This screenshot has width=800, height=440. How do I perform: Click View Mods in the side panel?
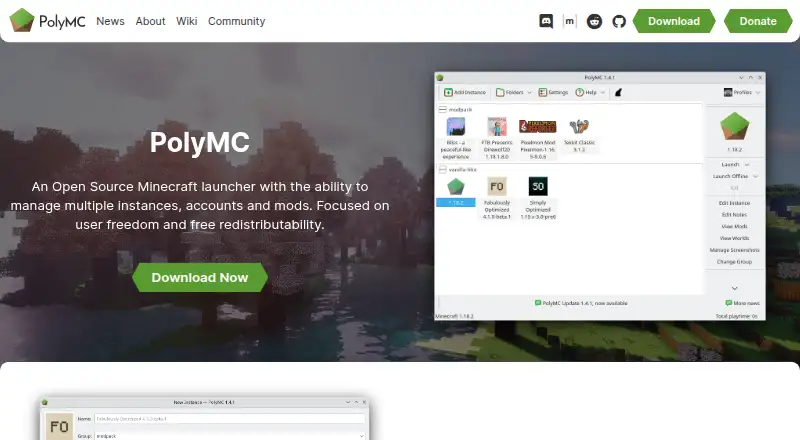pos(735,227)
